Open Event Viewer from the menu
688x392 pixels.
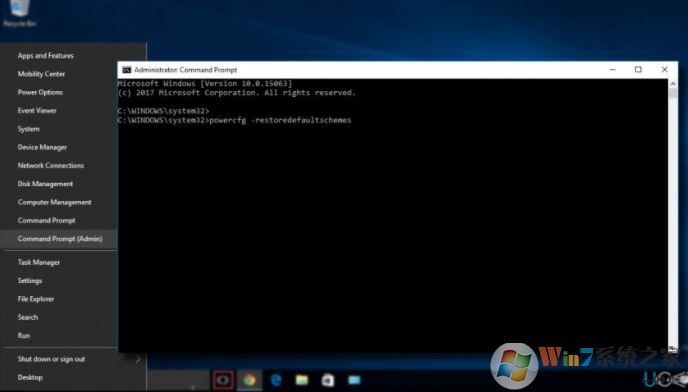pyautogui.click(x=37, y=111)
